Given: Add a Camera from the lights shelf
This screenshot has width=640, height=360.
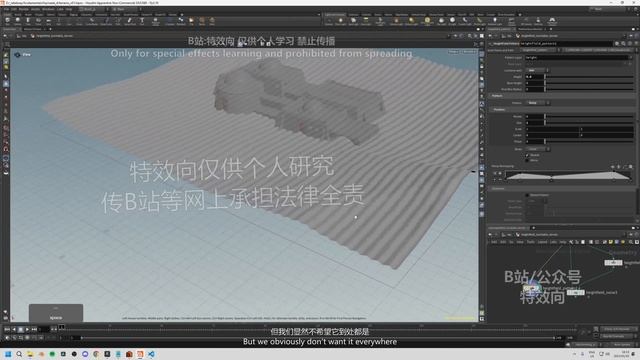Looking at the screenshot, I should tap(329, 21).
